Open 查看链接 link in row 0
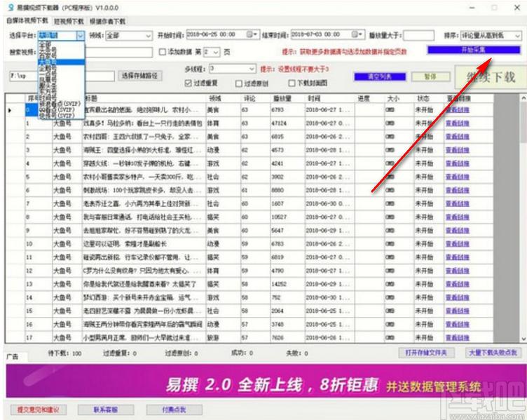The image size is (527, 420). [x=458, y=109]
